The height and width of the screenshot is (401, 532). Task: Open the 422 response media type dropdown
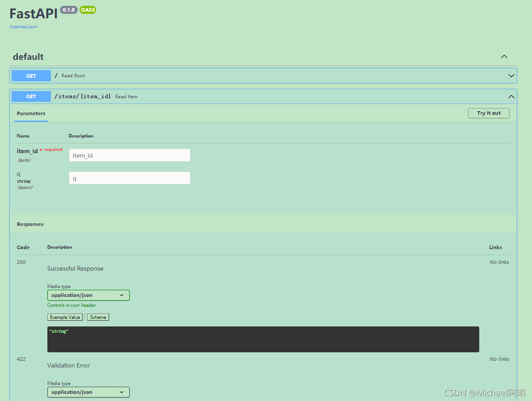tap(88, 392)
